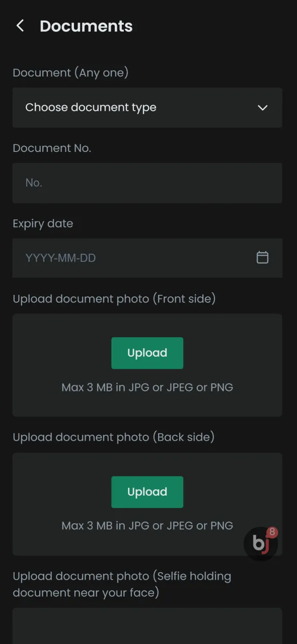Click the back arrow icon
Image resolution: width=297 pixels, height=644 pixels.
(x=20, y=26)
